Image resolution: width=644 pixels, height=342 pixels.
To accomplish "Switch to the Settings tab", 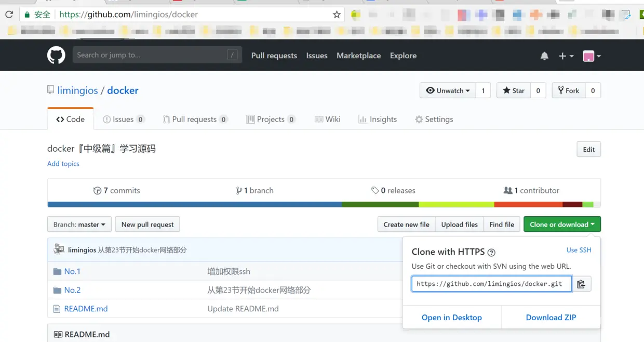I will (x=434, y=119).
